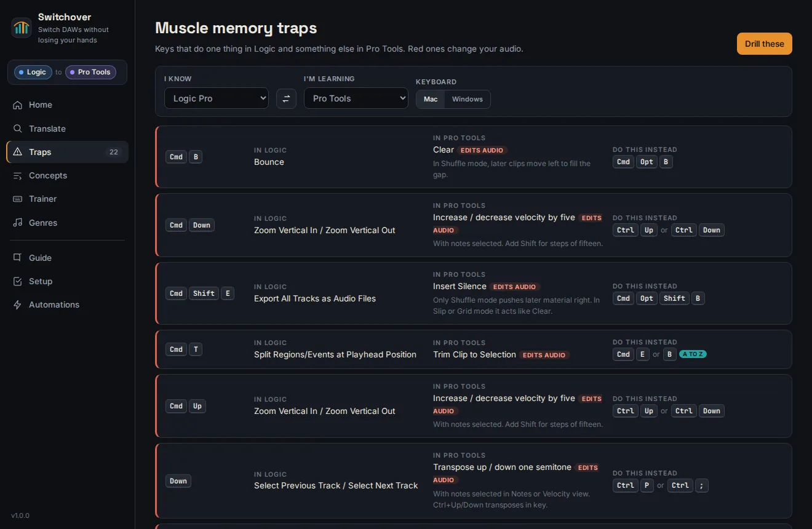
Task: Click the Pro Tools pill in sidebar
Action: click(90, 72)
